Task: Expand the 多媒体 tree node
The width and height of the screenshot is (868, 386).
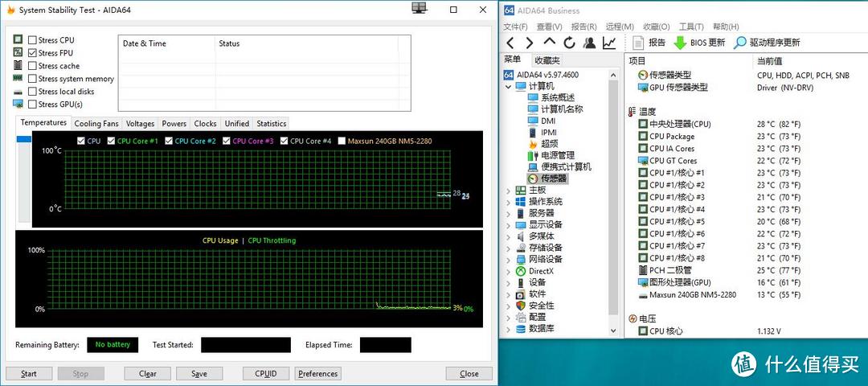Action: 508,236
